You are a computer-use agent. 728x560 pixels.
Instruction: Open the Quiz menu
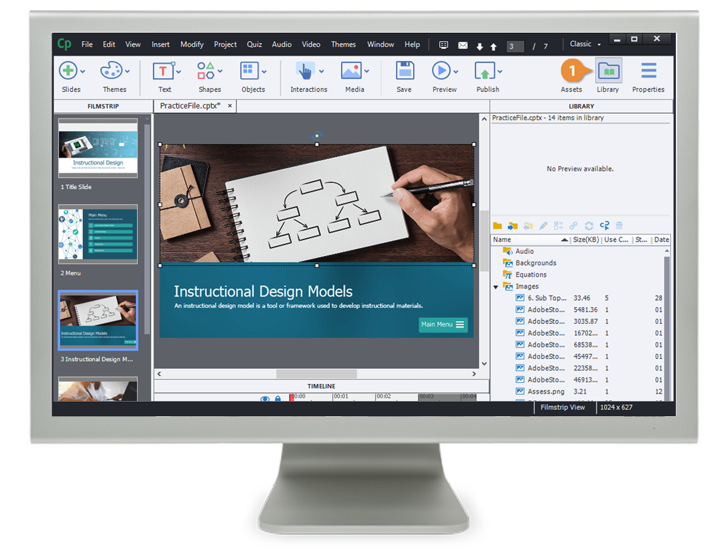coord(254,44)
